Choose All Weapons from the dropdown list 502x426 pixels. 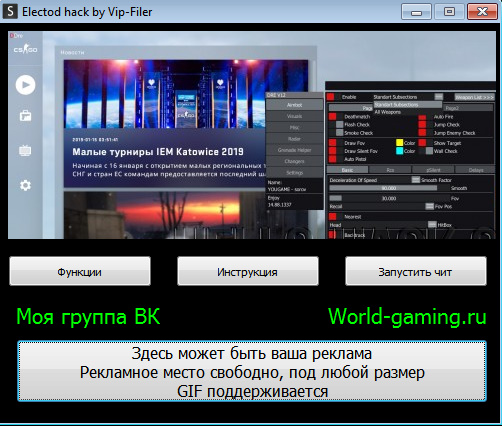coord(407,112)
